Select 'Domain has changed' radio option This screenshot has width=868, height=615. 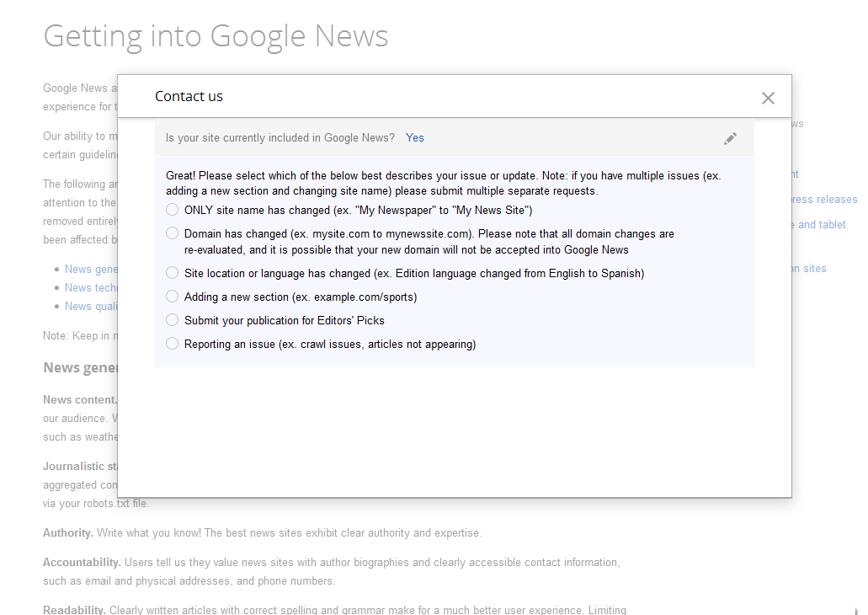[x=172, y=233]
